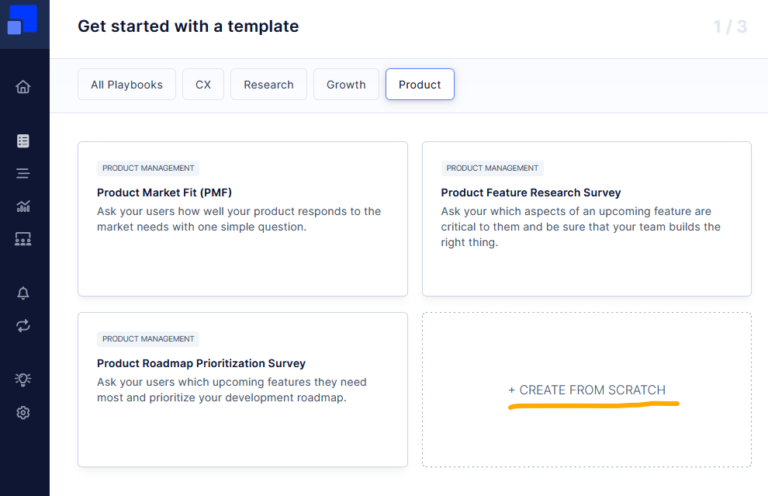This screenshot has width=768, height=496.
Task: Switch to the Growth tab
Action: coord(346,85)
